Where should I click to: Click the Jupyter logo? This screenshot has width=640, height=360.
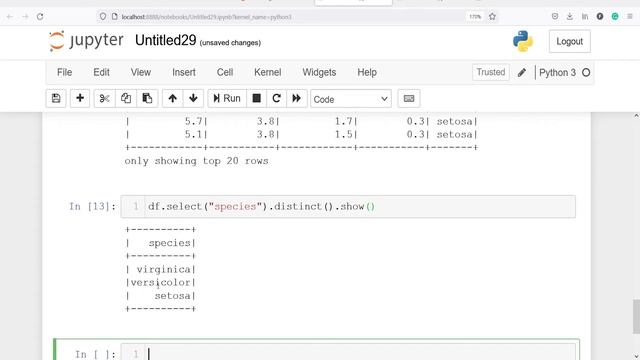86,41
